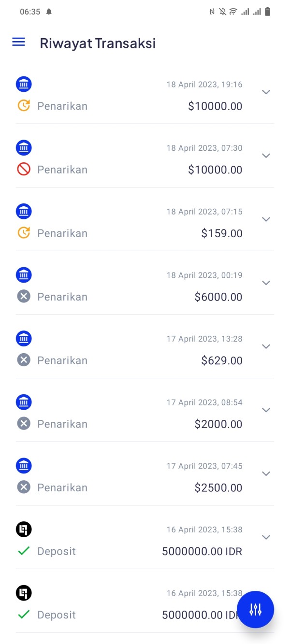This screenshot has height=644, width=290.
Task: Tap bank icon of $629.00 withdrawal
Action: tap(24, 339)
